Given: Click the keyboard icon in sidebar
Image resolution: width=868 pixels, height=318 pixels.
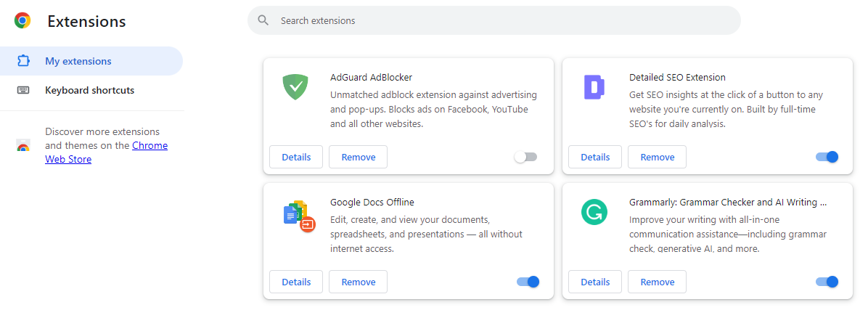Looking at the screenshot, I should click(23, 91).
